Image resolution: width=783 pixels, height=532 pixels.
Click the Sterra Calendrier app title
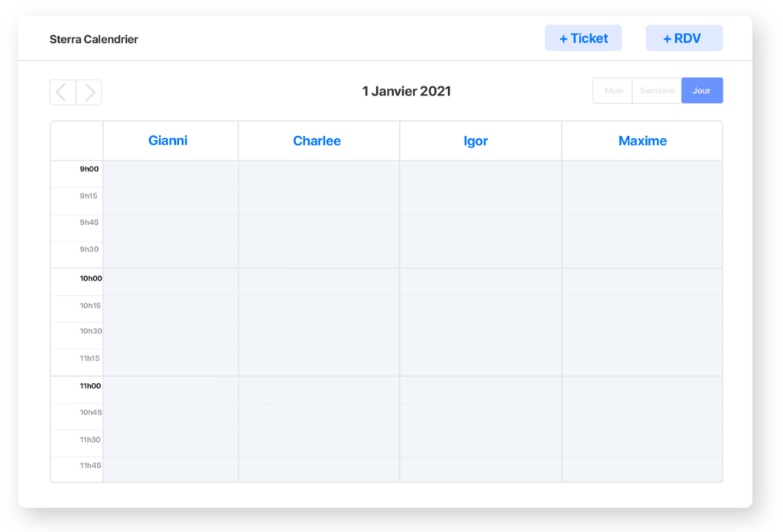(94, 39)
